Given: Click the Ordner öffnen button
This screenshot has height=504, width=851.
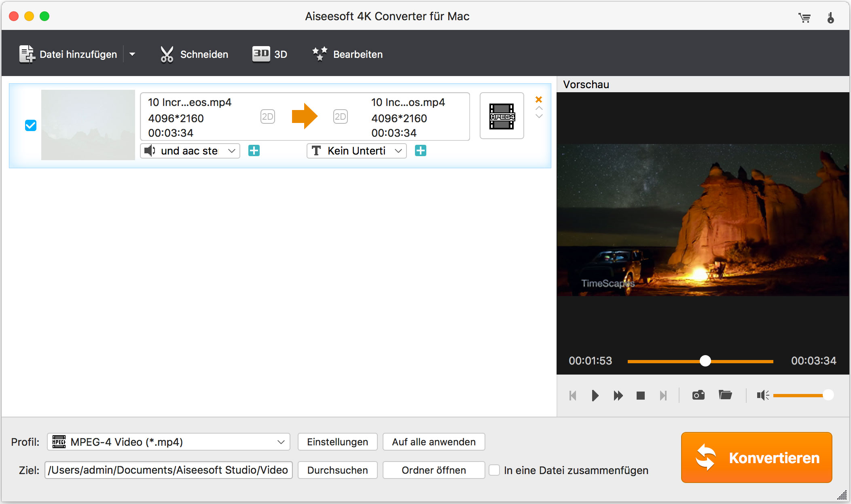Looking at the screenshot, I should click(x=434, y=470).
